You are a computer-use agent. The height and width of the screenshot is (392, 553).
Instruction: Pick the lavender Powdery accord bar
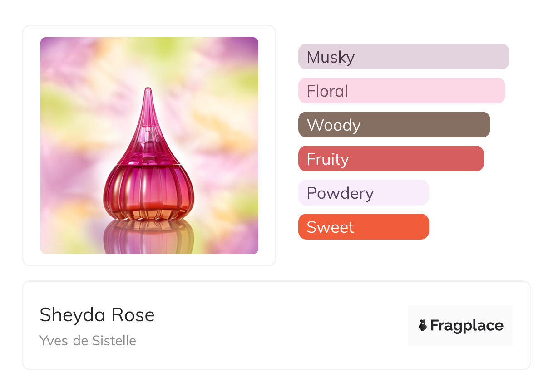tap(363, 193)
